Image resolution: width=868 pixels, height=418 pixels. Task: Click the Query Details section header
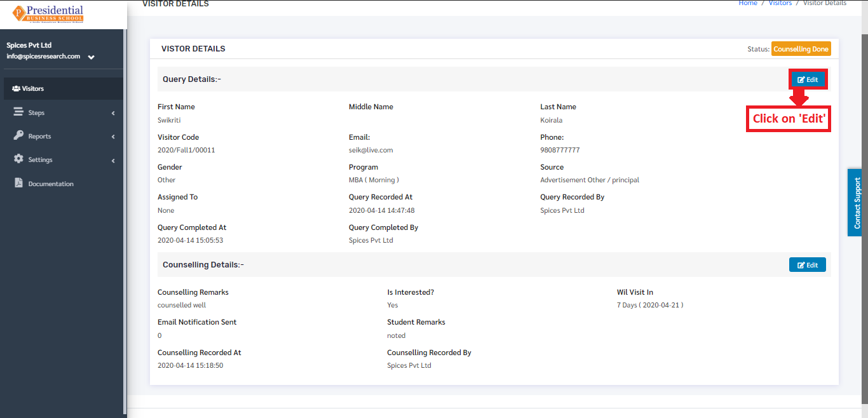click(x=192, y=79)
